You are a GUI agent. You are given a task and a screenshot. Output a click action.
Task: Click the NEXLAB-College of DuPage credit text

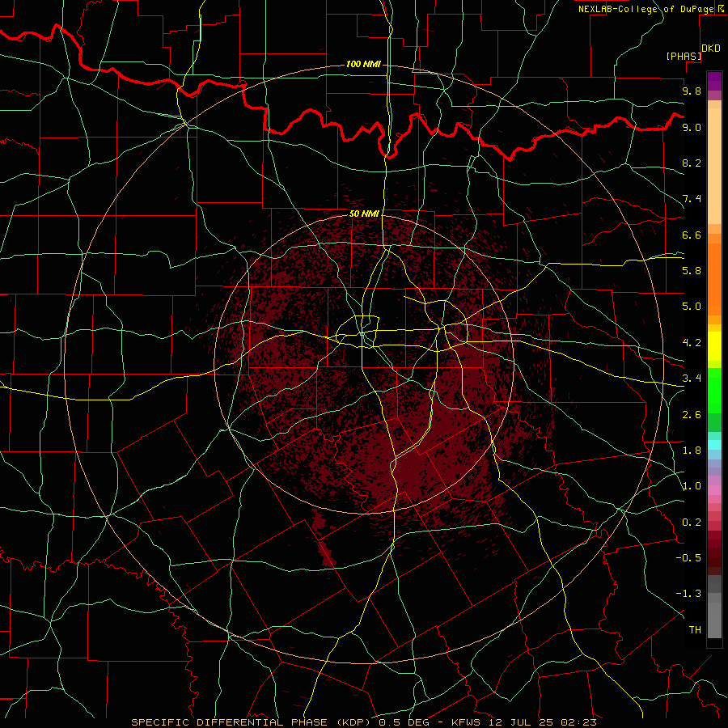point(645,9)
